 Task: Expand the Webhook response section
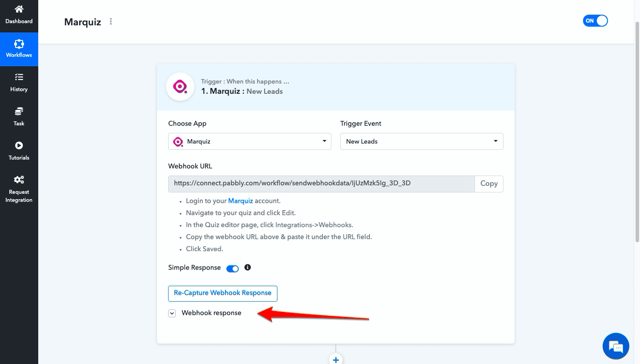point(172,313)
